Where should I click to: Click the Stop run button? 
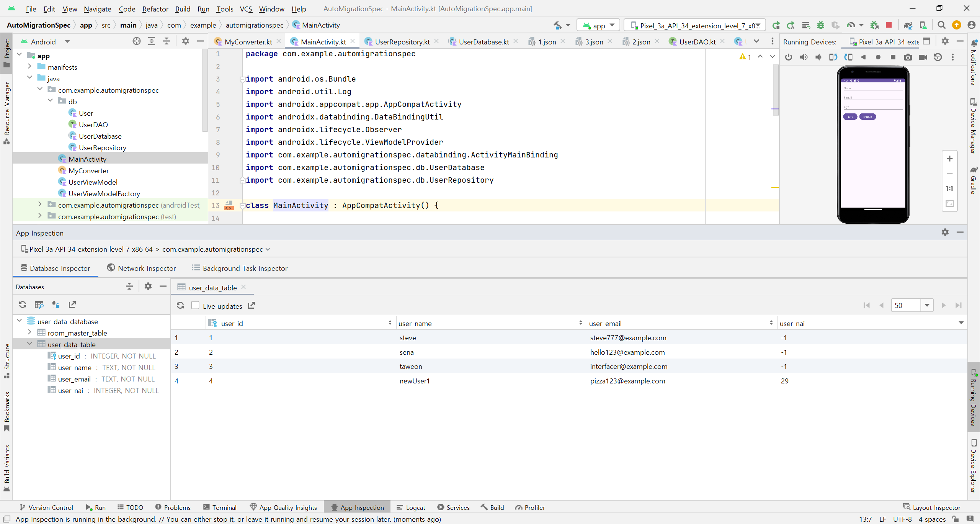point(889,25)
